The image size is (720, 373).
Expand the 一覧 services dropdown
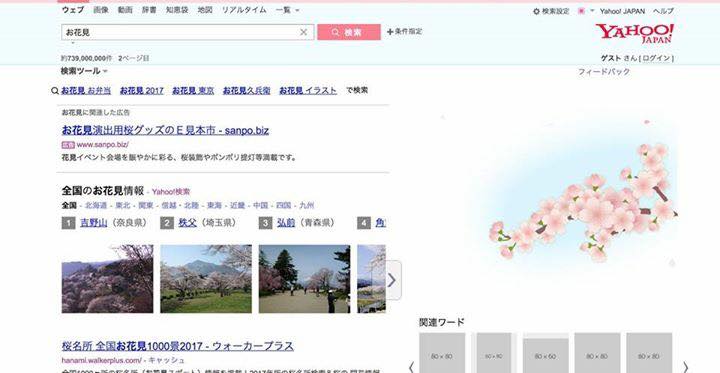tap(287, 10)
